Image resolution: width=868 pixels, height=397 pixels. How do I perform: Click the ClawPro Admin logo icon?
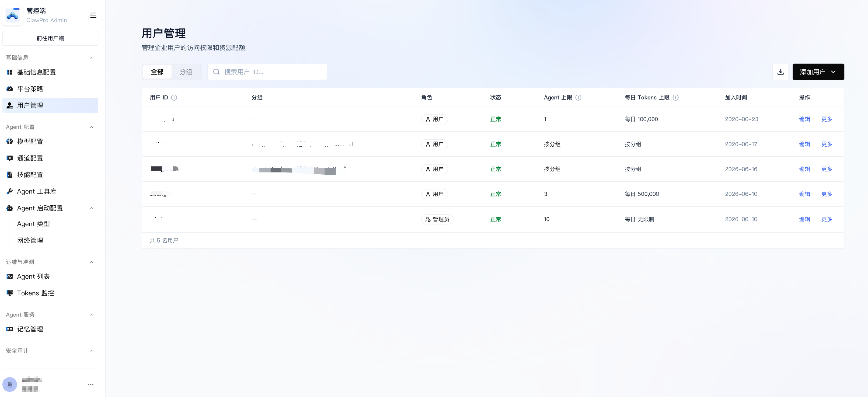(13, 15)
